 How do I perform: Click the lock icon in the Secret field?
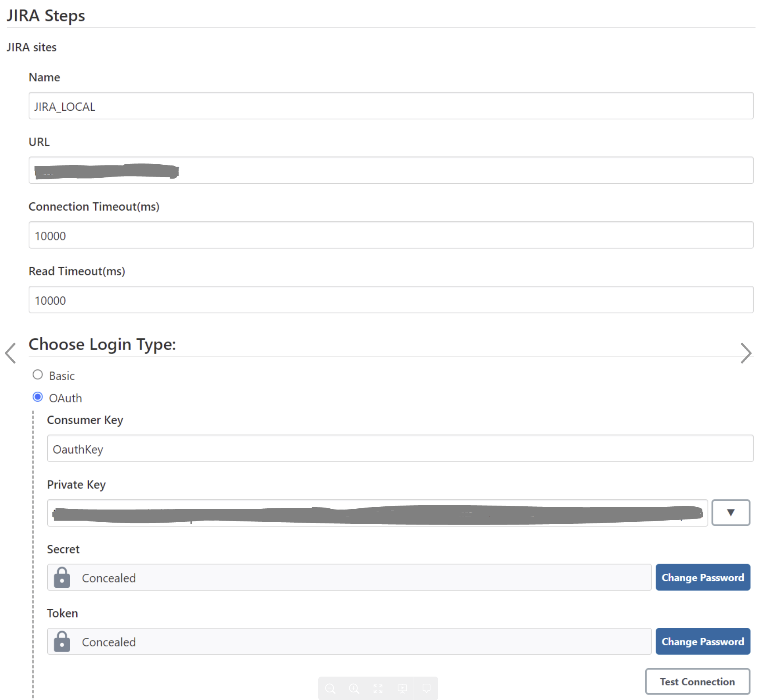(x=62, y=577)
